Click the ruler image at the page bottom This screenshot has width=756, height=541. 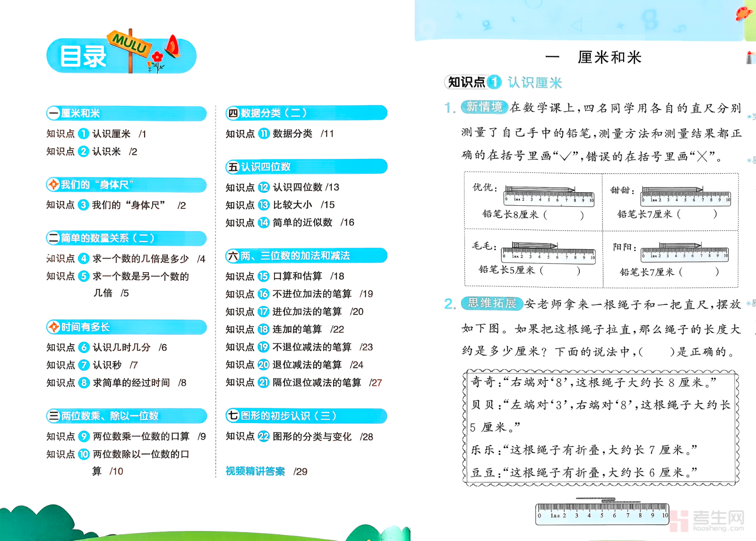[602, 513]
